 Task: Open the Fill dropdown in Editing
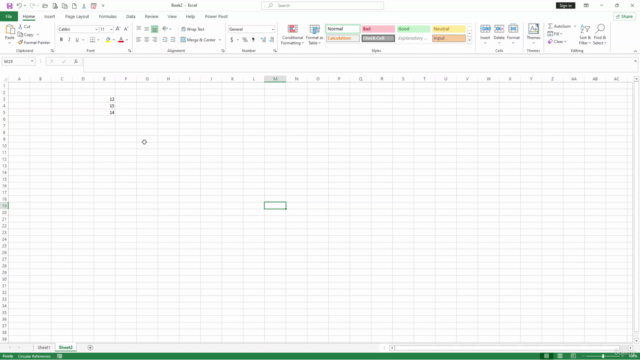555,34
